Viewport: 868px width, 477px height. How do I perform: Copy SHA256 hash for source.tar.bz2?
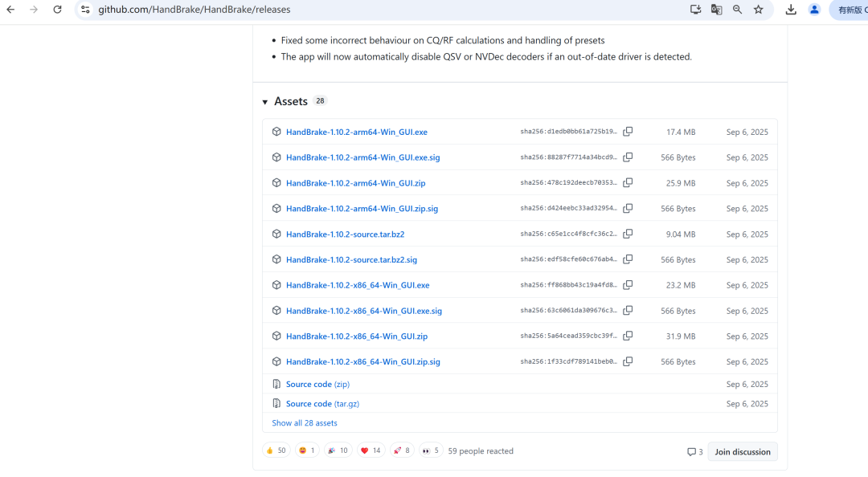[x=628, y=234]
